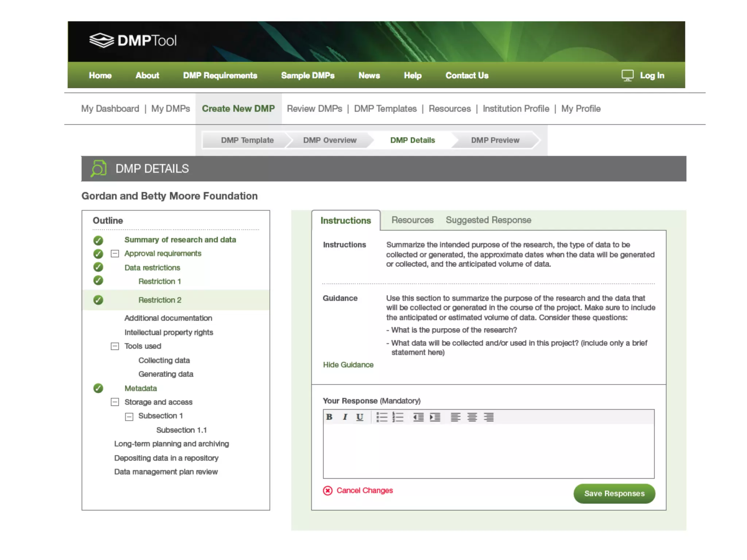Switch to the Suggested Response tab

(488, 220)
